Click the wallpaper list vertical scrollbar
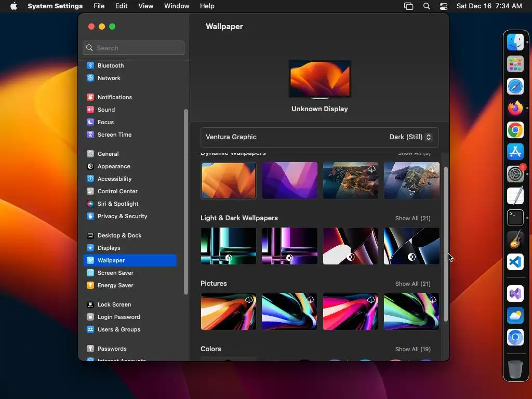 [x=445, y=244]
